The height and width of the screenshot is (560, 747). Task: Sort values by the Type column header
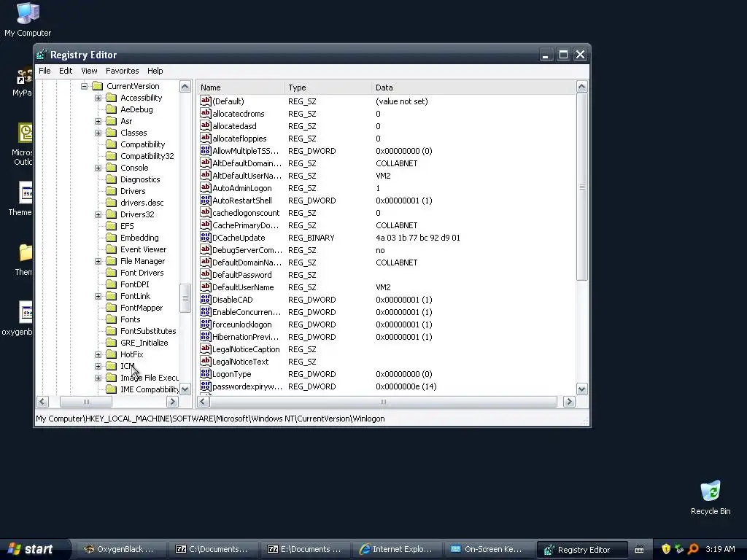(x=328, y=87)
